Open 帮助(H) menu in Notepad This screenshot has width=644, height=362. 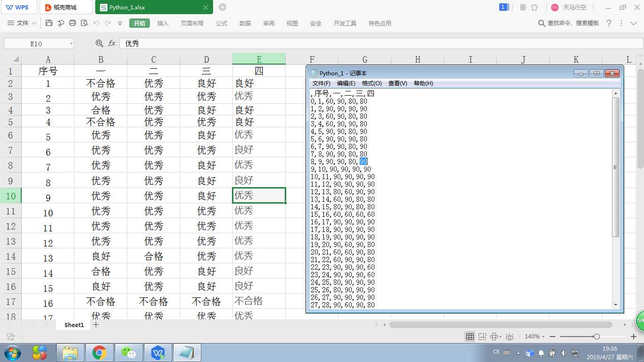423,83
